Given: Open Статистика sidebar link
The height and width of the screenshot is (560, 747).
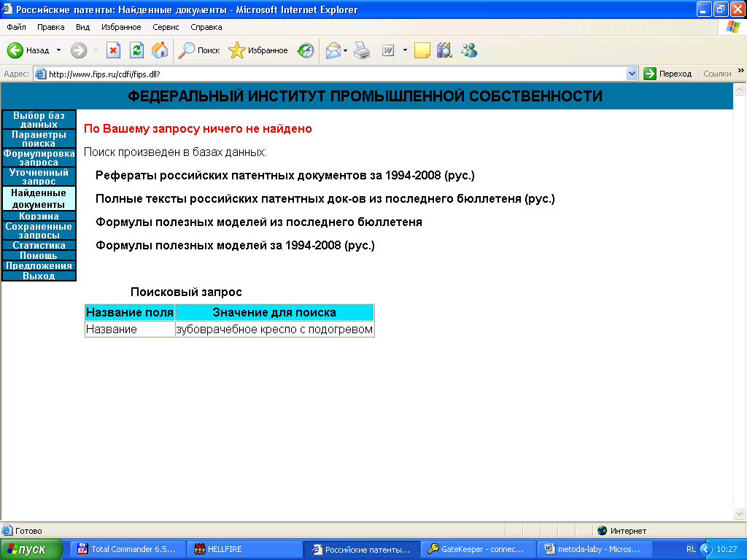Looking at the screenshot, I should pyautogui.click(x=39, y=245).
